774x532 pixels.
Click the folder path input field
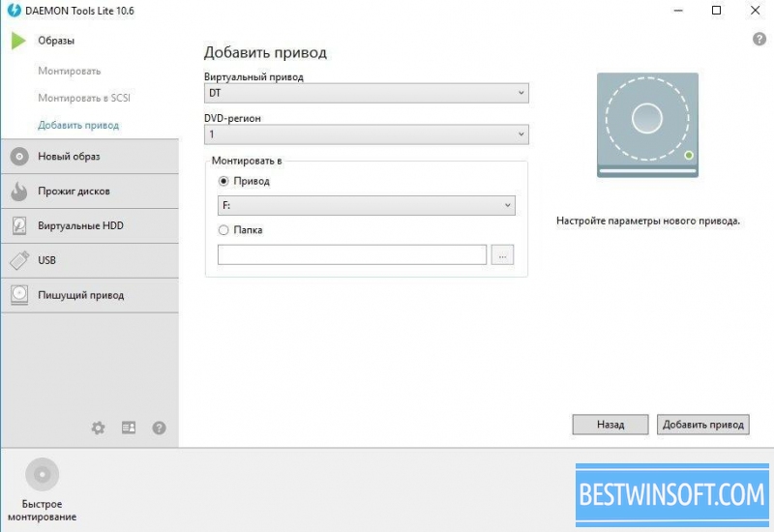352,254
